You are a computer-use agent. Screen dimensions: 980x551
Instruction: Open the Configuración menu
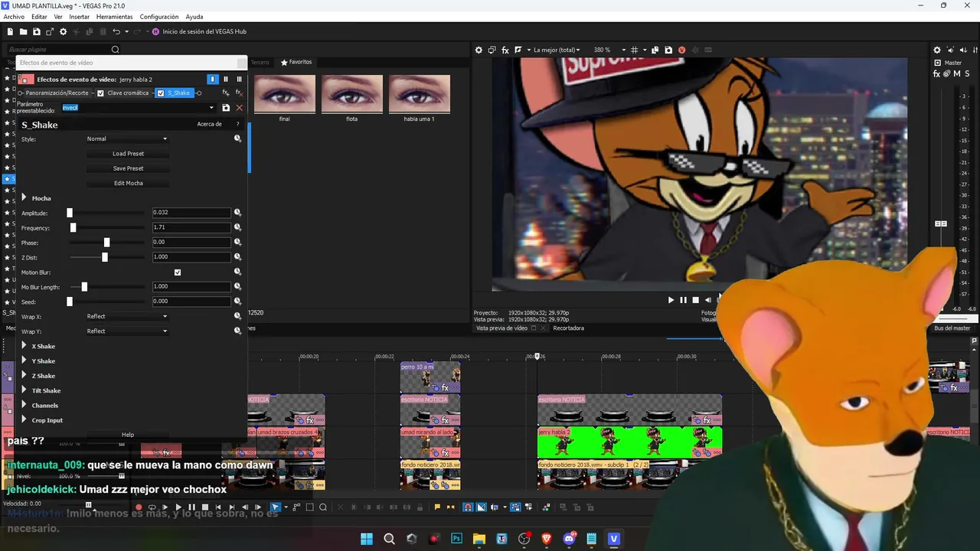(159, 17)
